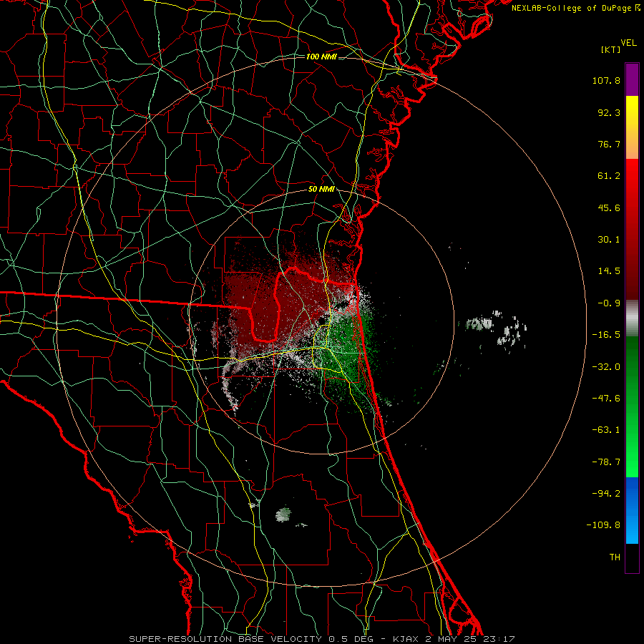644x644 pixels.
Task: Click the purple segment of the color bar
Action: point(632,79)
